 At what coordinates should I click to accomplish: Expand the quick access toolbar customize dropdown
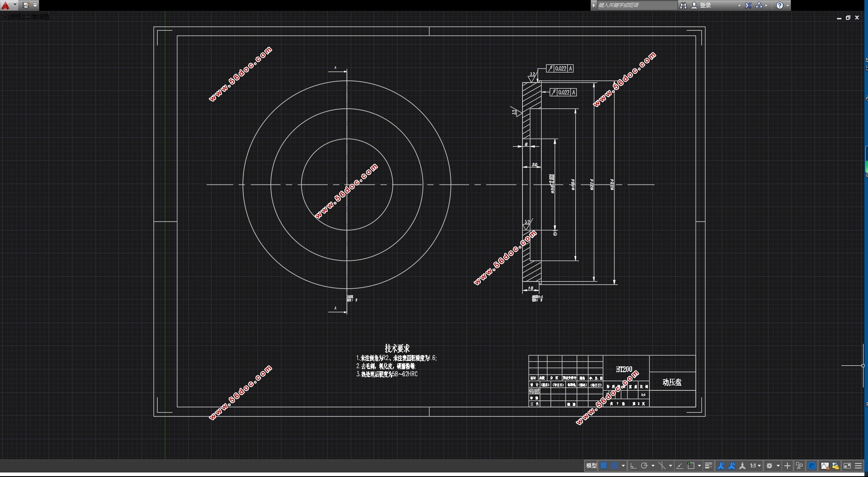(x=35, y=5)
